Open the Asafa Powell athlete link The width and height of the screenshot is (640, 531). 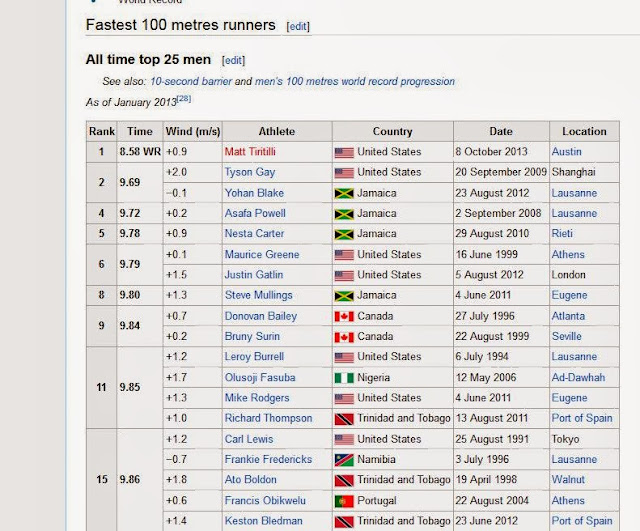tap(255, 213)
